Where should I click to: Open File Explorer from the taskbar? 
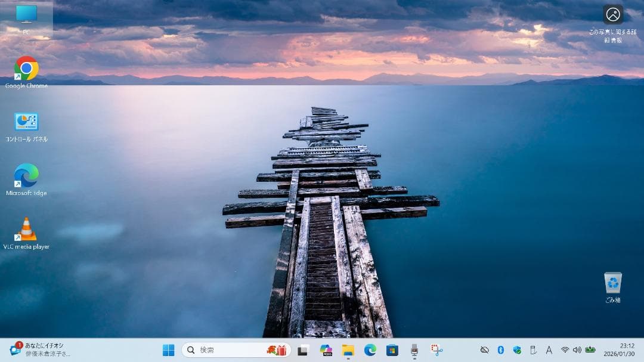[348, 351]
